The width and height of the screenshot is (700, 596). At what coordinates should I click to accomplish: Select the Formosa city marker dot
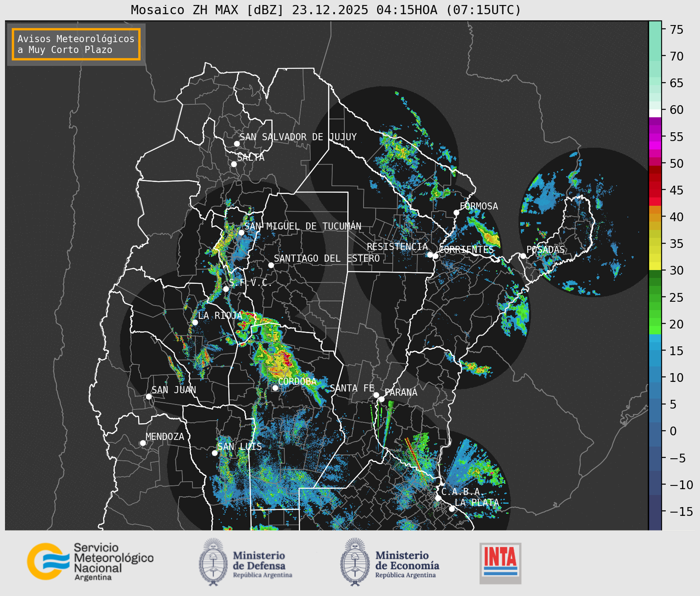coord(456,212)
